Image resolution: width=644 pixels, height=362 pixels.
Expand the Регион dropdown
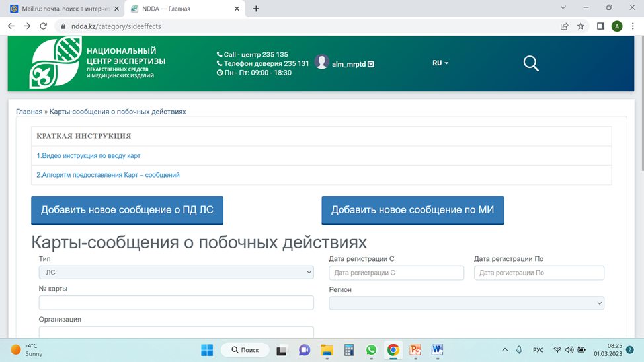pyautogui.click(x=466, y=303)
